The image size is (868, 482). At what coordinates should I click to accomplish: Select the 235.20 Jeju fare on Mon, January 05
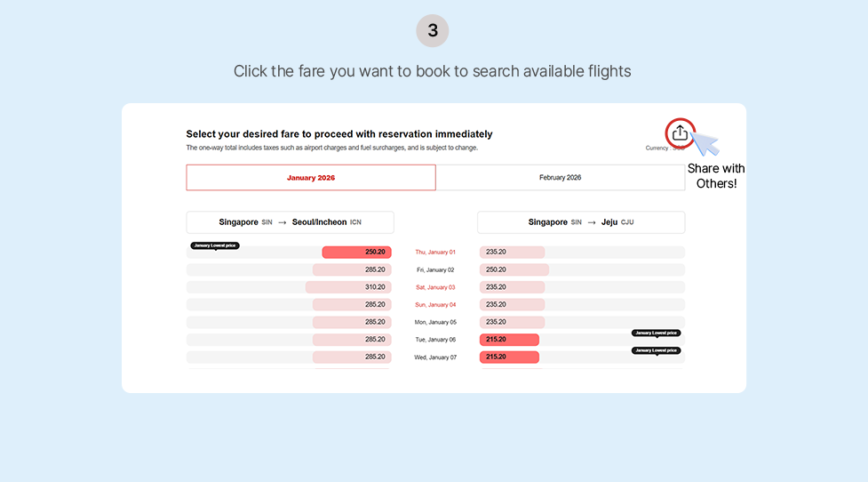tap(512, 322)
